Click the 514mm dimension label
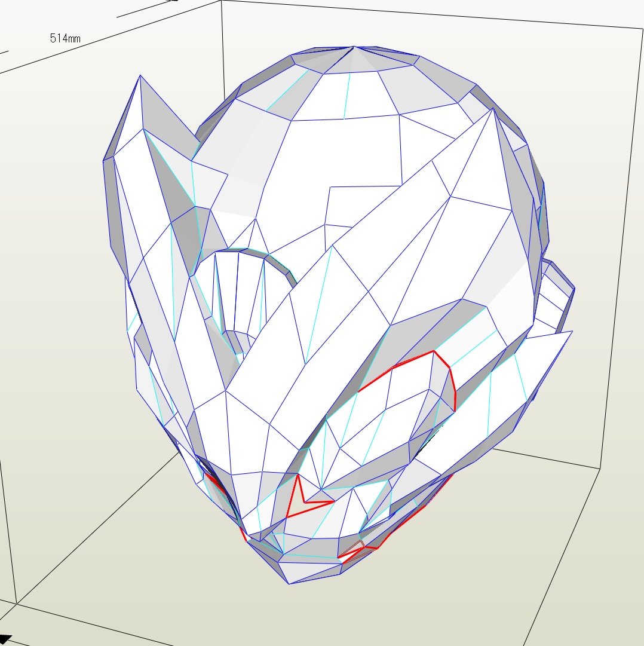The width and height of the screenshot is (644, 646). (65, 38)
